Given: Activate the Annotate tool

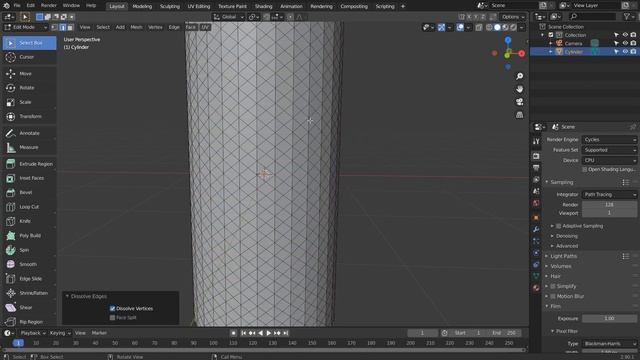Looking at the screenshot, I should pyautogui.click(x=29, y=133).
